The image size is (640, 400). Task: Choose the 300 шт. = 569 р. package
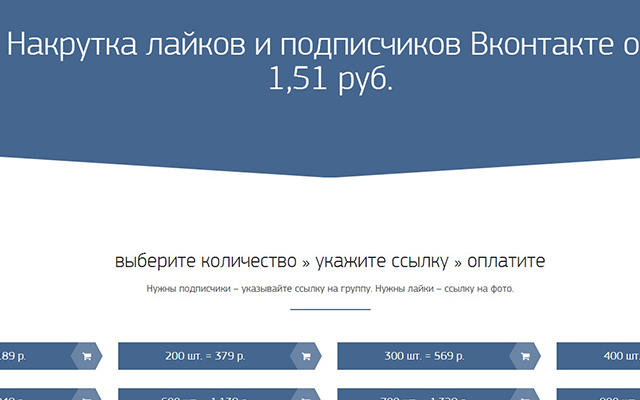coord(439,356)
